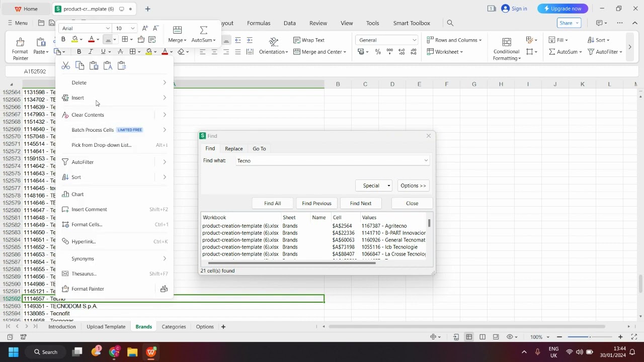Click Options >> button in Find dialog
Screen dimensions: 644x362
point(413,186)
